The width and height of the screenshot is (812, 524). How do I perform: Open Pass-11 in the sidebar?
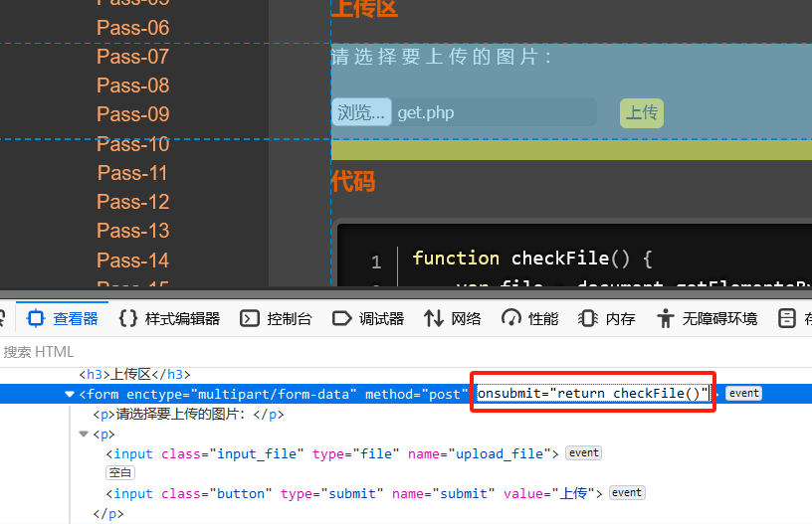(132, 173)
